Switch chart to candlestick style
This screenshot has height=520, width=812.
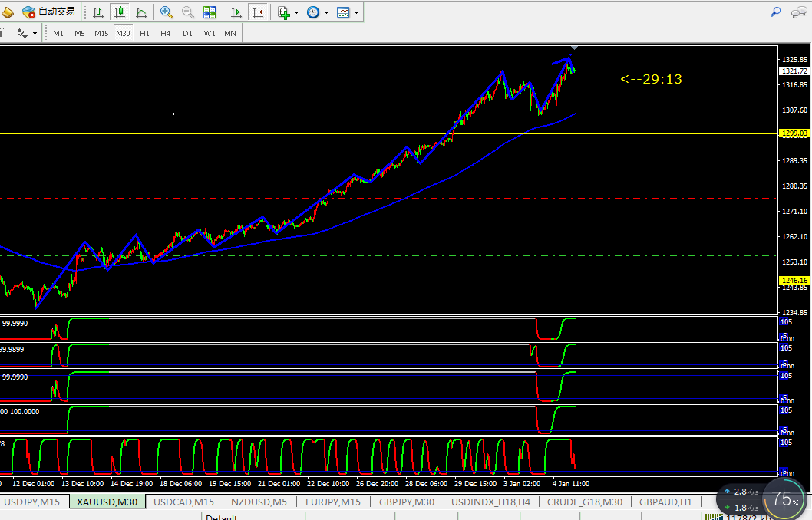click(120, 12)
